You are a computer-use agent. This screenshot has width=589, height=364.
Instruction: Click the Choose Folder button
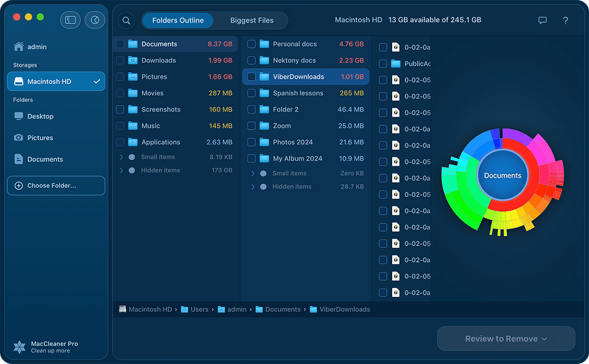point(56,186)
